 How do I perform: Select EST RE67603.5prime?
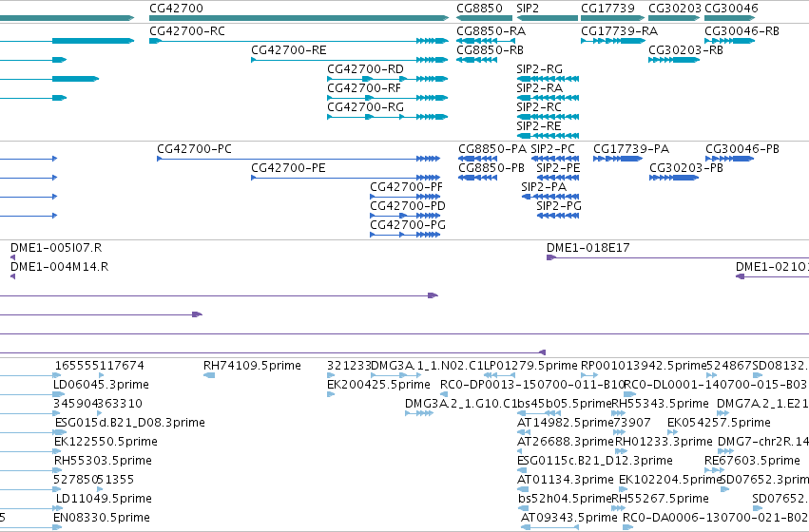715,470
